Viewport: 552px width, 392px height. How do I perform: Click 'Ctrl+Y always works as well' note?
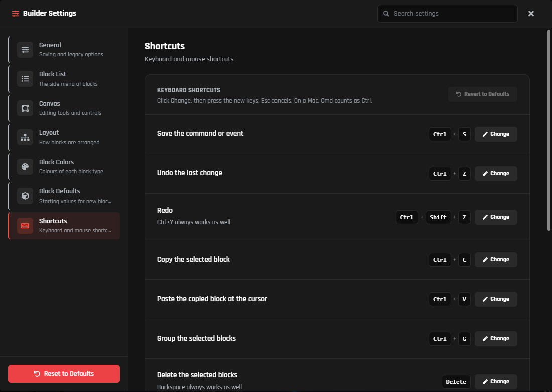(x=194, y=222)
